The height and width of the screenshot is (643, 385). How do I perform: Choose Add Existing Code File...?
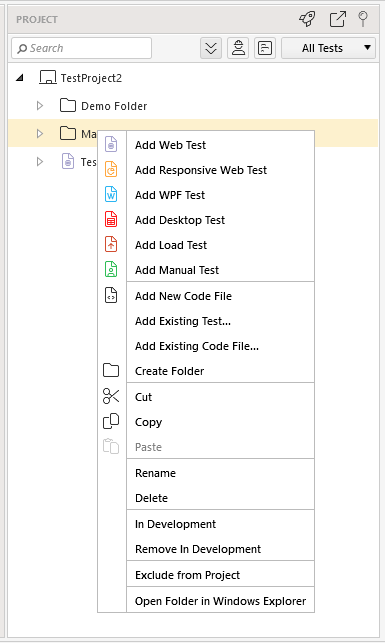(x=220, y=346)
